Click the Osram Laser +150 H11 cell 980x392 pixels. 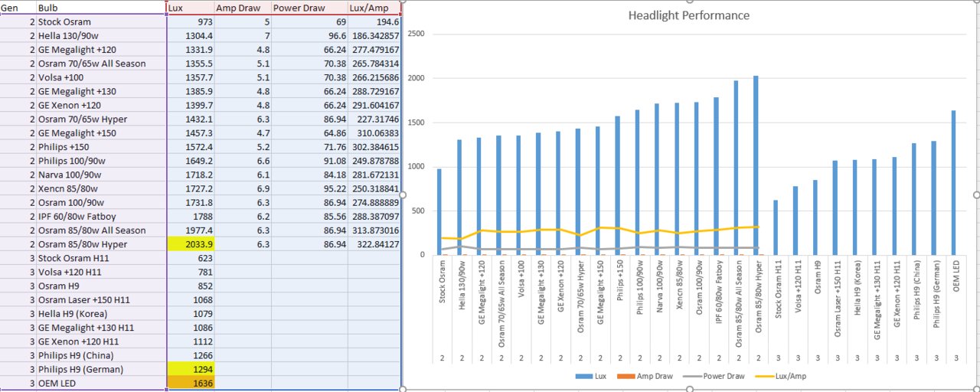click(x=101, y=299)
